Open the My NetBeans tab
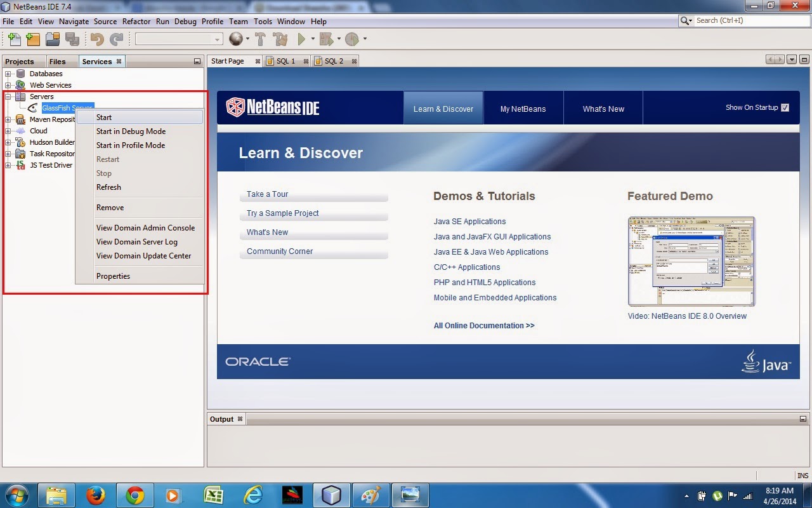812x508 pixels. [523, 109]
